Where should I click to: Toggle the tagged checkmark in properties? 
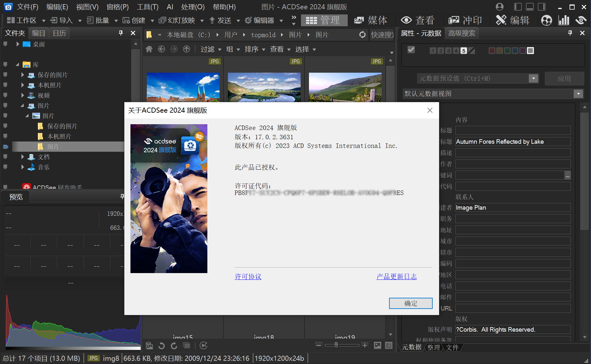[x=411, y=50]
